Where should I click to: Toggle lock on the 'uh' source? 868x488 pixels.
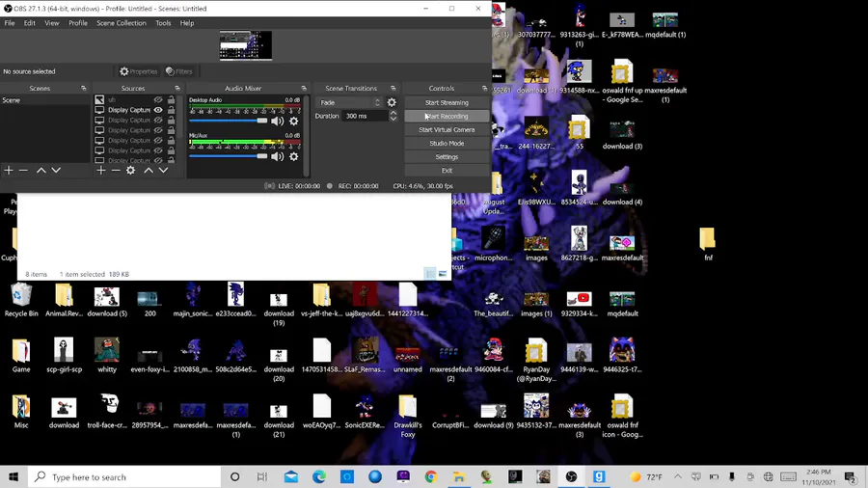pos(171,100)
